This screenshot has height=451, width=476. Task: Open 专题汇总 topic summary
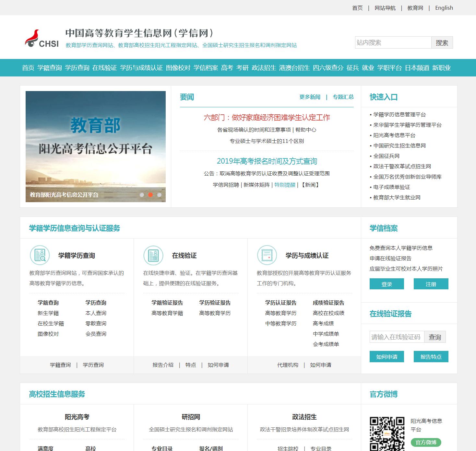(343, 97)
